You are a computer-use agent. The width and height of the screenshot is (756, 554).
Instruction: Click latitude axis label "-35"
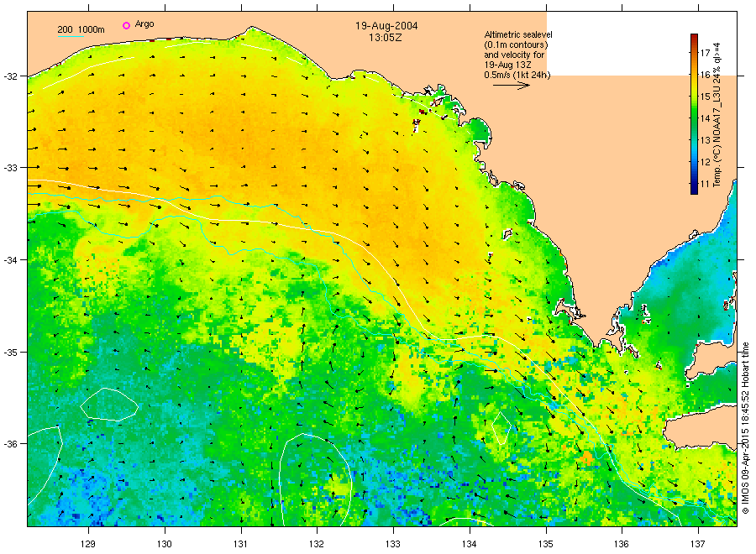9,353
